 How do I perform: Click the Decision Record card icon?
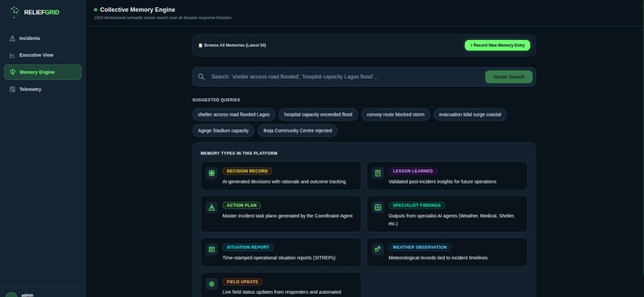click(212, 173)
